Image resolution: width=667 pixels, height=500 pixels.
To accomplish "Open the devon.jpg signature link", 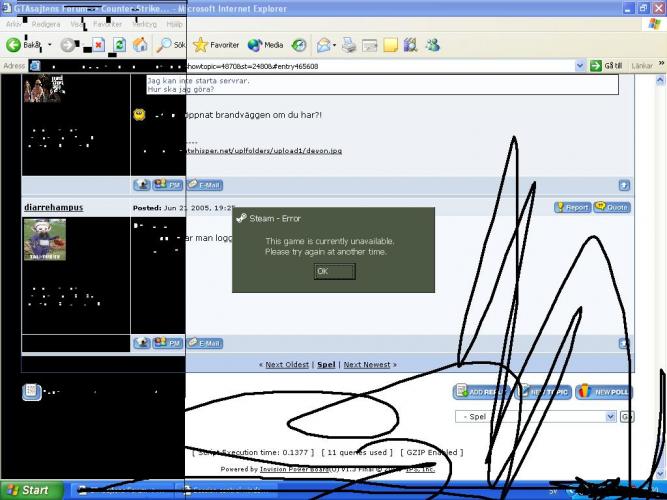I will [264, 151].
